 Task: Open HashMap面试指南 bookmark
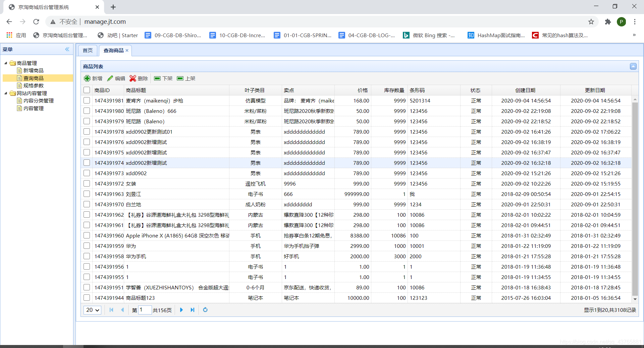496,35
